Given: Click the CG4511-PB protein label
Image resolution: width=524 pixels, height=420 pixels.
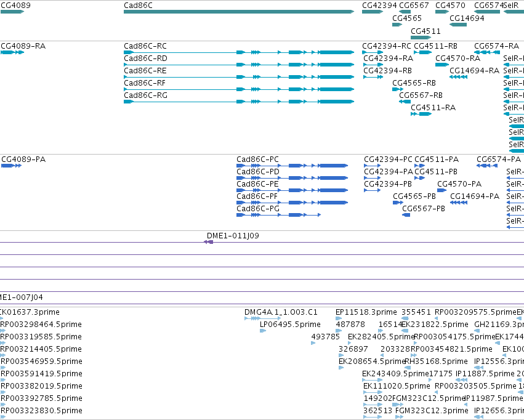Looking at the screenshot, I should (x=436, y=172).
